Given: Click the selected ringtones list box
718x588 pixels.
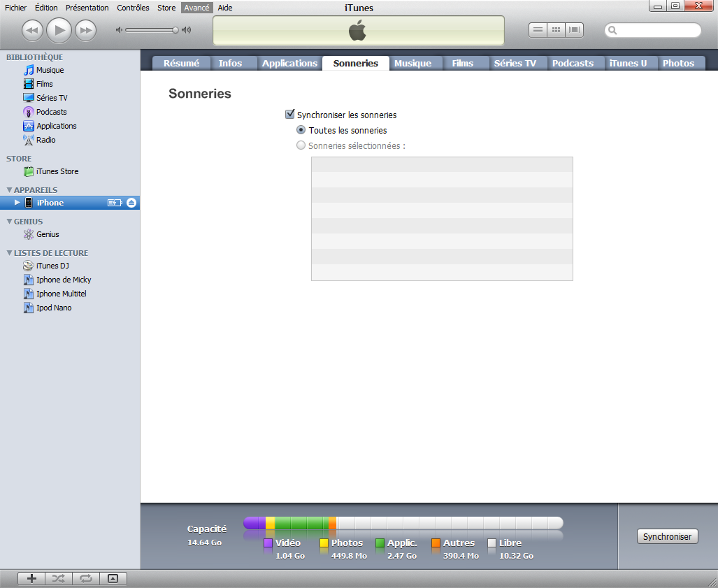Looking at the screenshot, I should (x=442, y=219).
